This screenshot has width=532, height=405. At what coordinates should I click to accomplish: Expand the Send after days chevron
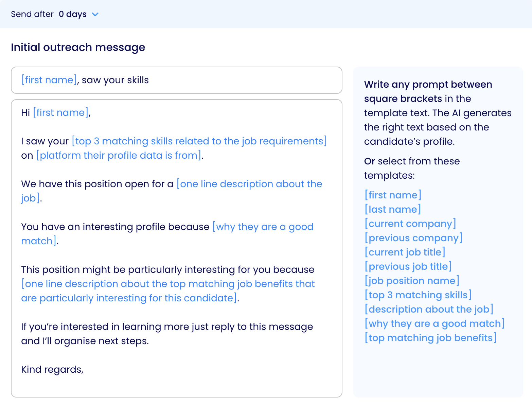[x=95, y=14]
